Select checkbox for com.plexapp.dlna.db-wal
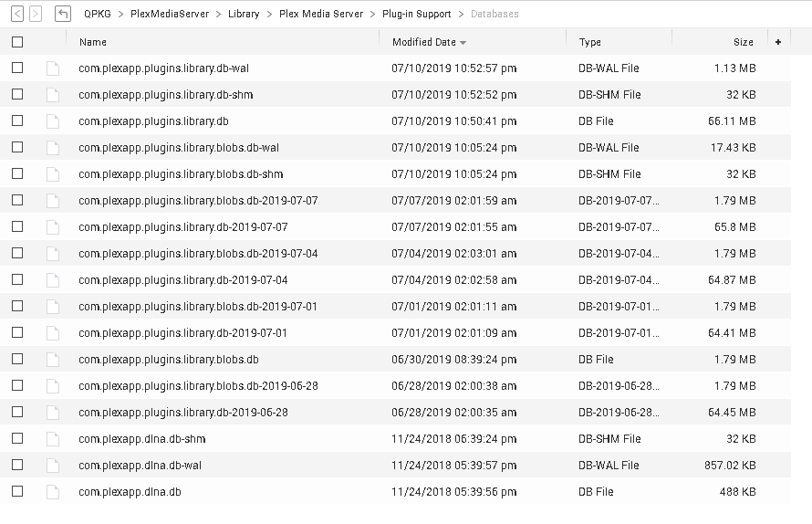Image resolution: width=812 pixels, height=524 pixels. pyautogui.click(x=17, y=466)
